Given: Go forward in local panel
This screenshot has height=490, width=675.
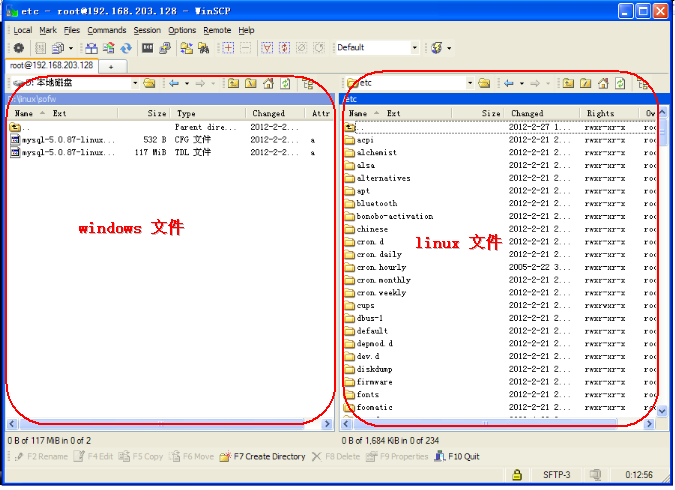Looking at the screenshot, I should click(x=200, y=83).
